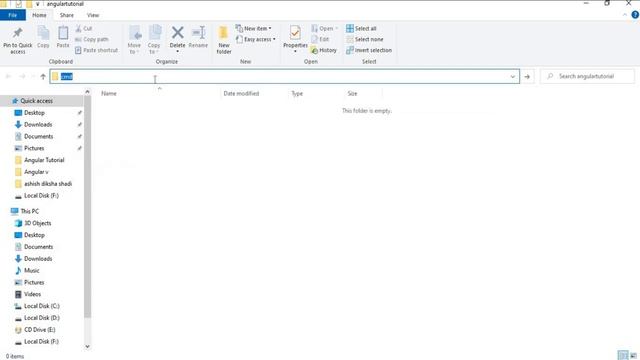Open Local Disk (C:)
640x360 pixels.
[x=42, y=306]
